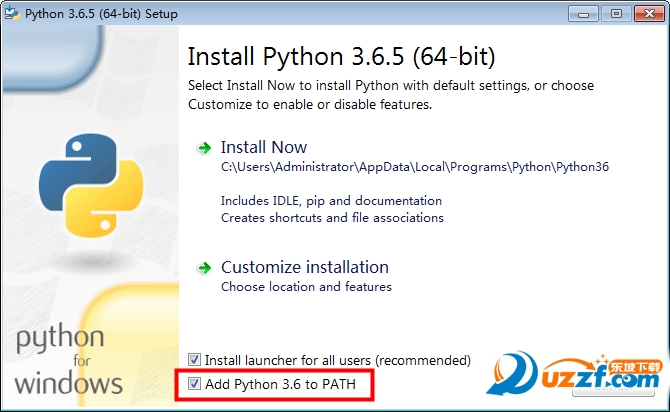
Task: Close the Python 3.6.5 Setup dialog
Action: coord(648,12)
